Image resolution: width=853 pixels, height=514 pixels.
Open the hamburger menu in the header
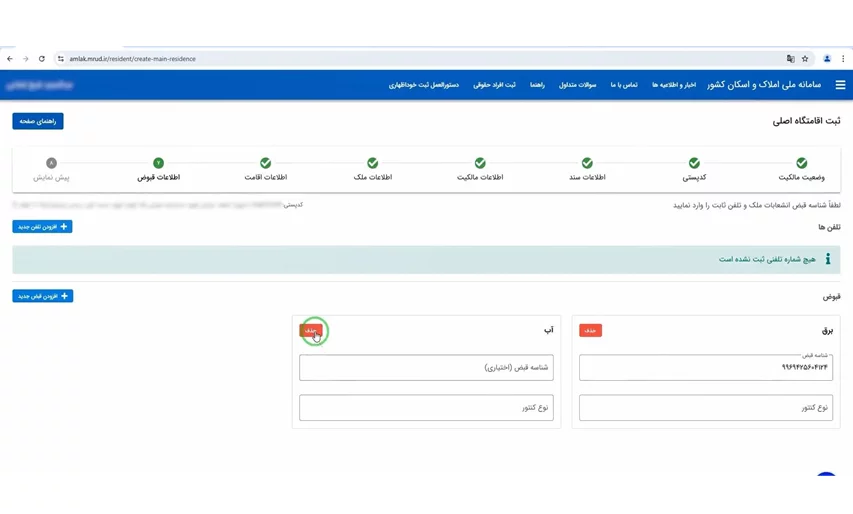pyautogui.click(x=840, y=85)
